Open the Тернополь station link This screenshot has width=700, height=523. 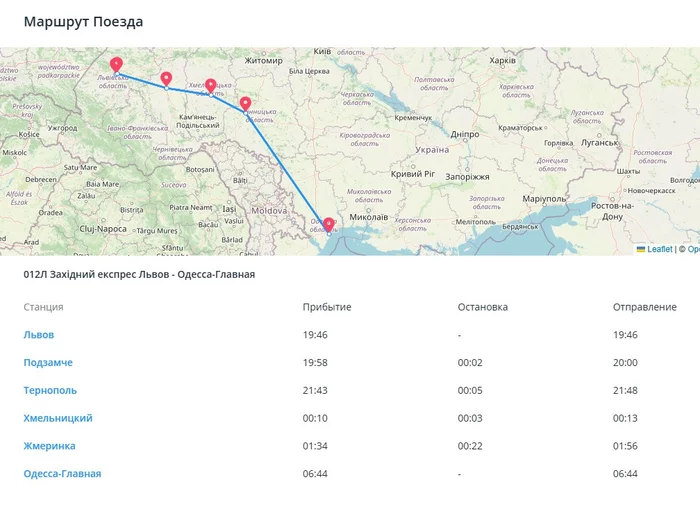(50, 390)
